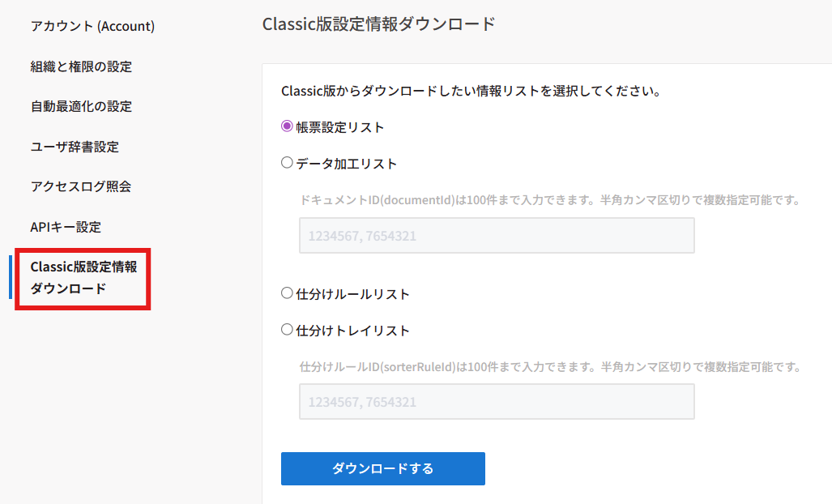Pick the 仕分けトレイリスト radio option
Viewport: 832px width, 504px height.
287,330
